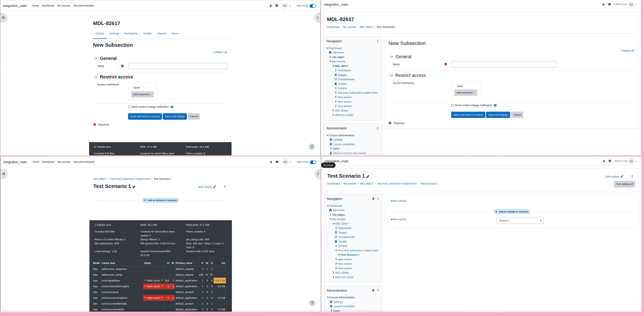The width and height of the screenshot is (644, 316).
Task: Click pencil beside Test Scenario 1 in bottom-left pane
Action: [134, 187]
